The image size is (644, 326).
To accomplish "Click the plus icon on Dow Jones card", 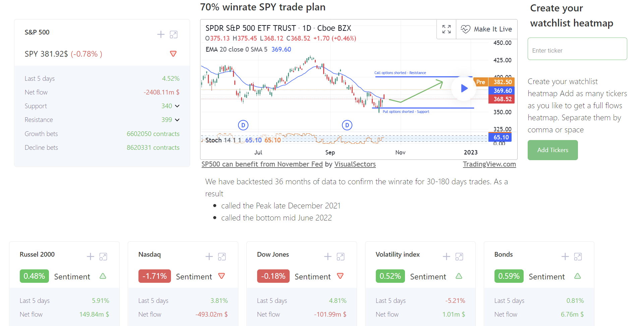I will click(328, 257).
